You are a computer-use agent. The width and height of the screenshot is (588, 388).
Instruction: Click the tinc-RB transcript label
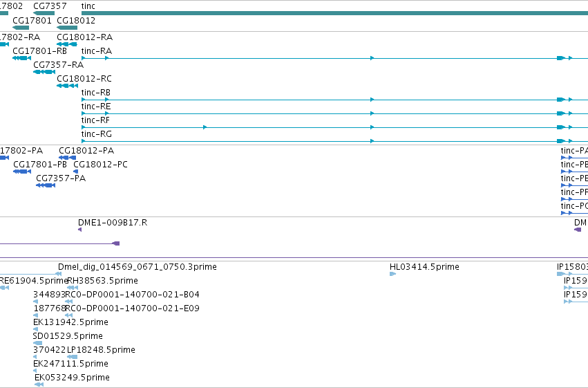(95, 93)
